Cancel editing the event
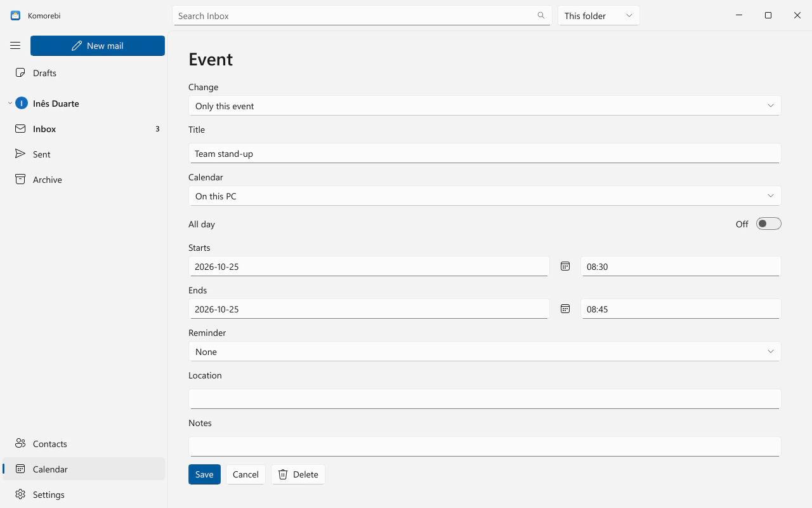The height and width of the screenshot is (508, 812). [246, 474]
